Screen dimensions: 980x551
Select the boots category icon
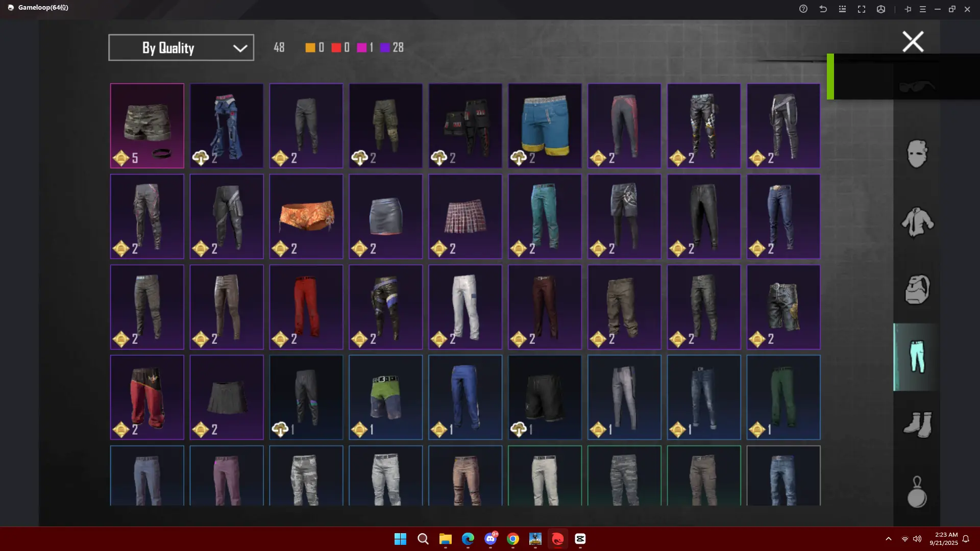click(x=917, y=424)
